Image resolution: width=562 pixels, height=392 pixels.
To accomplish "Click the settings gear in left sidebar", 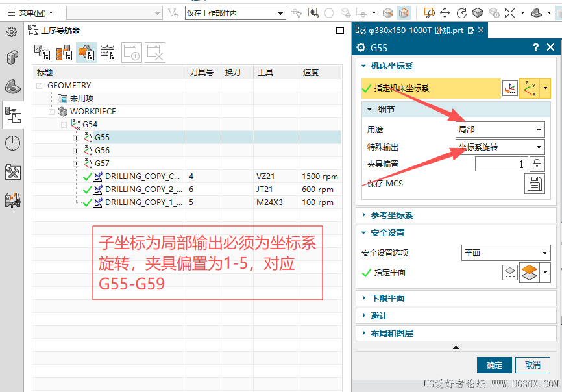I will point(12,32).
